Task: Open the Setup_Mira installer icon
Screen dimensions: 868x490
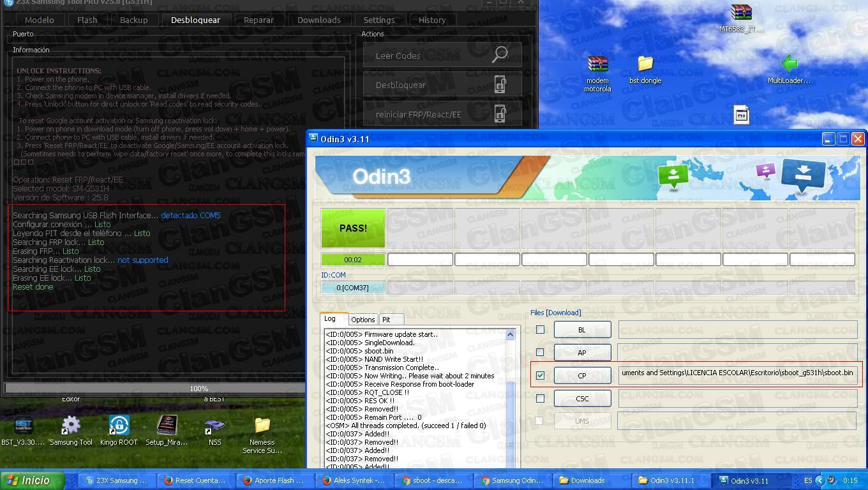Action: coord(167,425)
